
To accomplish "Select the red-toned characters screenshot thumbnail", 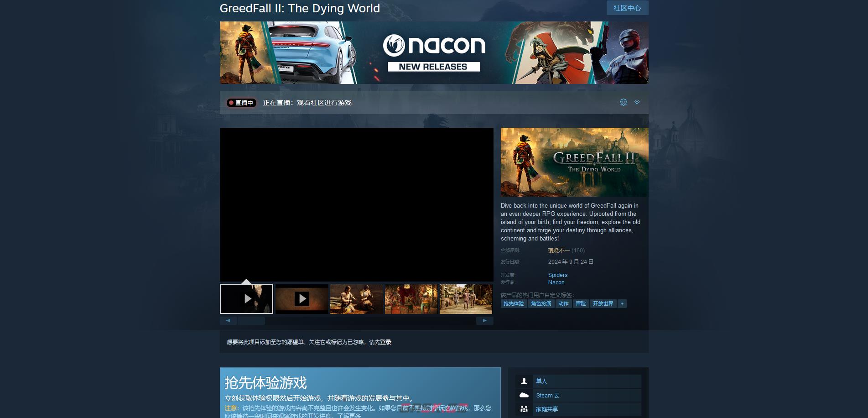I will pos(411,299).
